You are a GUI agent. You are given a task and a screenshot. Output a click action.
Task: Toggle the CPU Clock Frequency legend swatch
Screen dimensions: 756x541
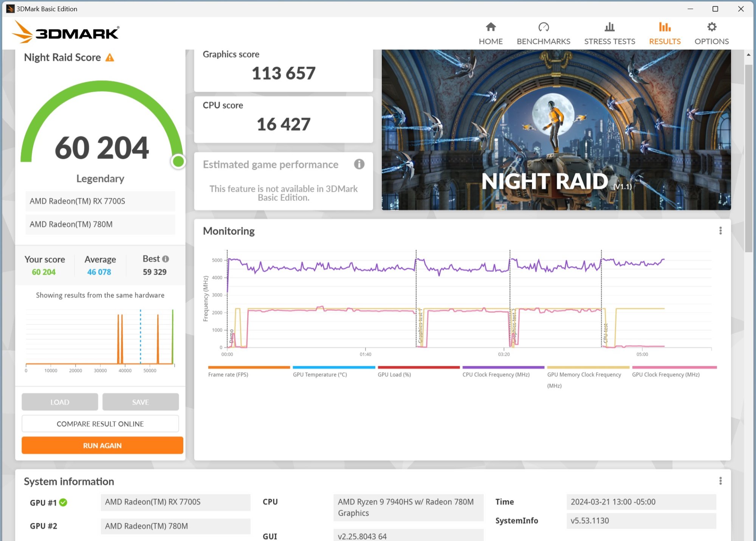(503, 367)
